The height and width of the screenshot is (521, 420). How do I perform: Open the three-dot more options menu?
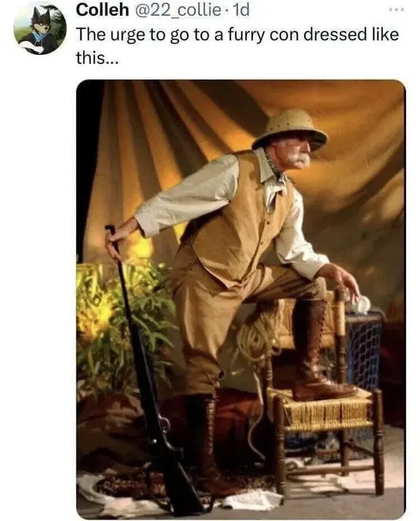click(x=397, y=10)
